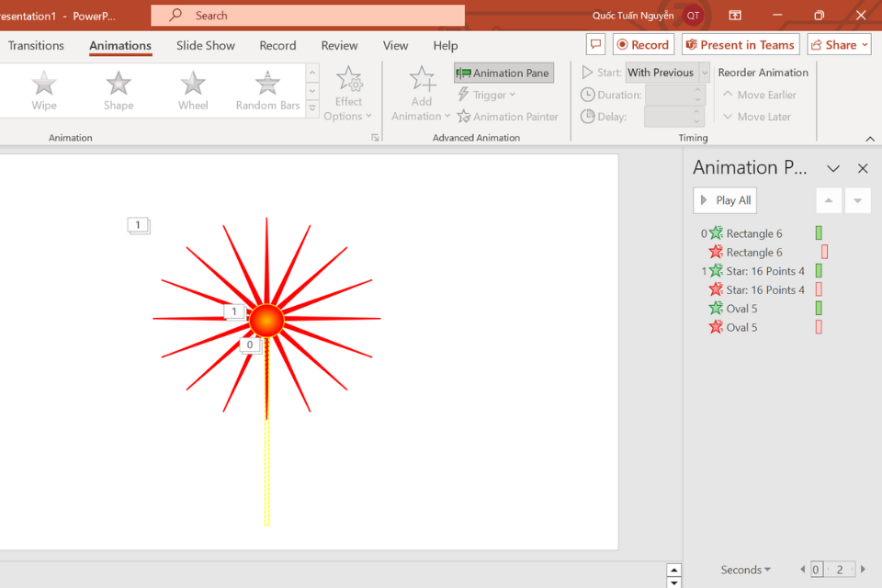Open the Animations tab
The height and width of the screenshot is (588, 882).
point(120,46)
